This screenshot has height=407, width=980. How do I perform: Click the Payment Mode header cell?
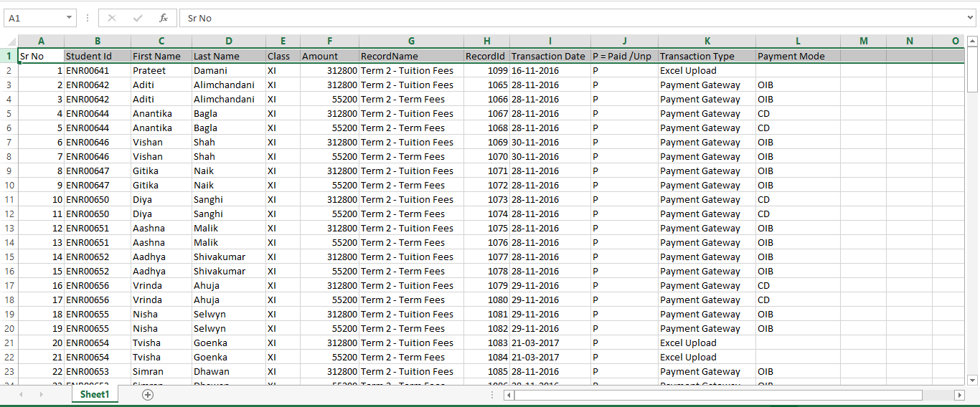click(x=798, y=56)
